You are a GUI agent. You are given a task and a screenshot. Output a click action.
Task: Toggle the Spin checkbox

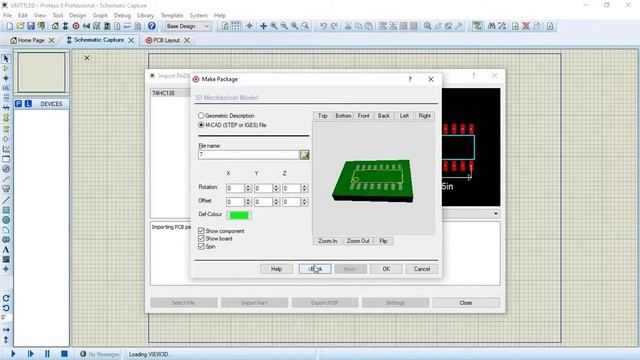(201, 247)
